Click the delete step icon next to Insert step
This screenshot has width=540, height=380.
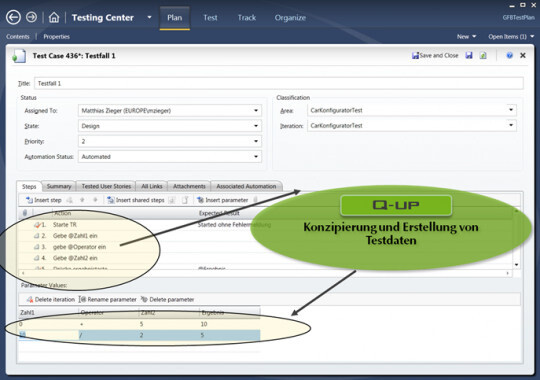point(70,200)
